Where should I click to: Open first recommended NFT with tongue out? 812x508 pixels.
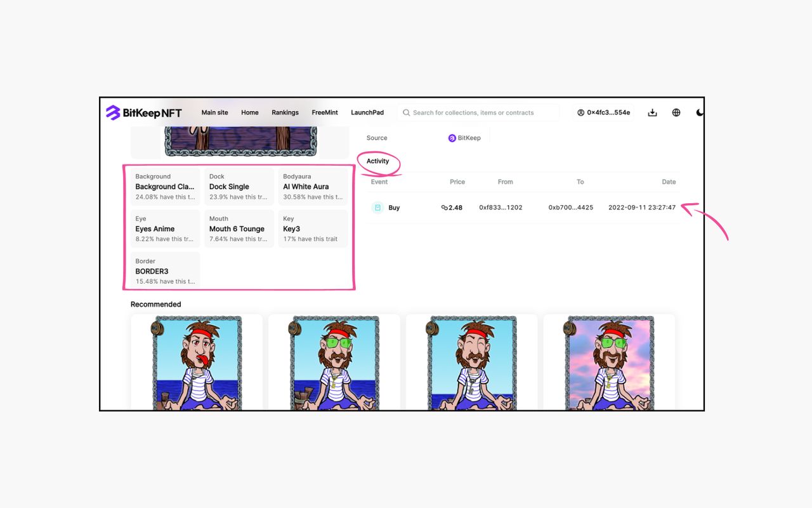(197, 363)
